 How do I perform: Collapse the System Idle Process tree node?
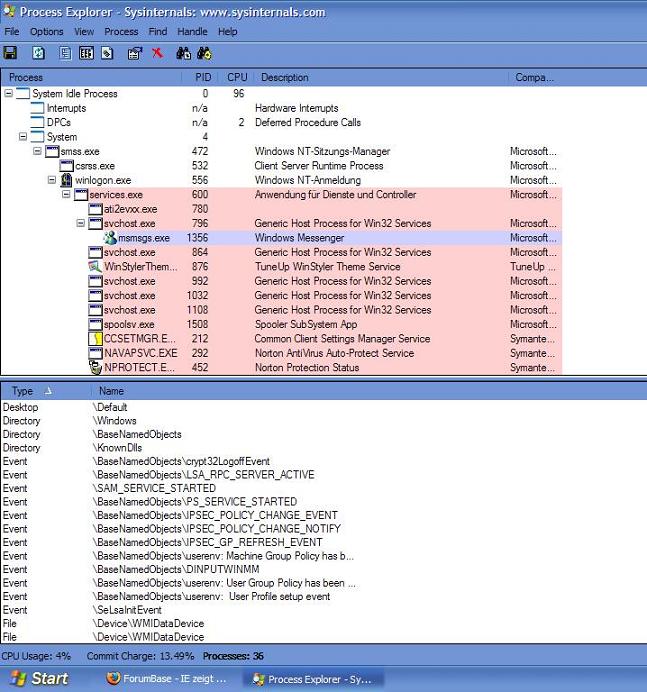click(8, 93)
